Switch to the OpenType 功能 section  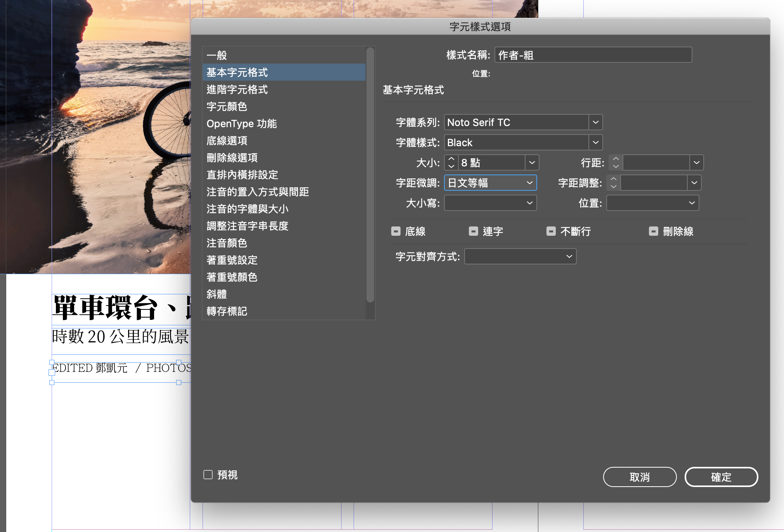point(241,124)
